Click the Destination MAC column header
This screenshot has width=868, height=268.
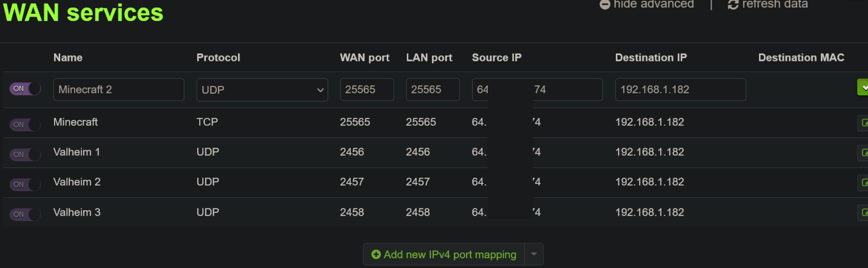tap(801, 57)
